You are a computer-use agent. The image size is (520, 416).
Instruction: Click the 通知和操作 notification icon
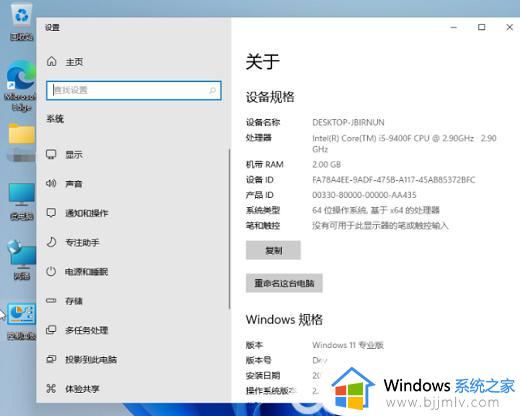51,213
